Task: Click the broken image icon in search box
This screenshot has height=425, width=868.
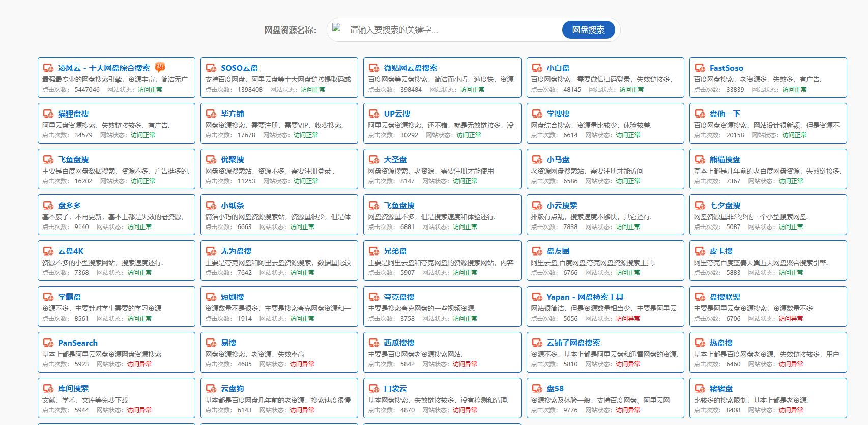Action: 336,27
